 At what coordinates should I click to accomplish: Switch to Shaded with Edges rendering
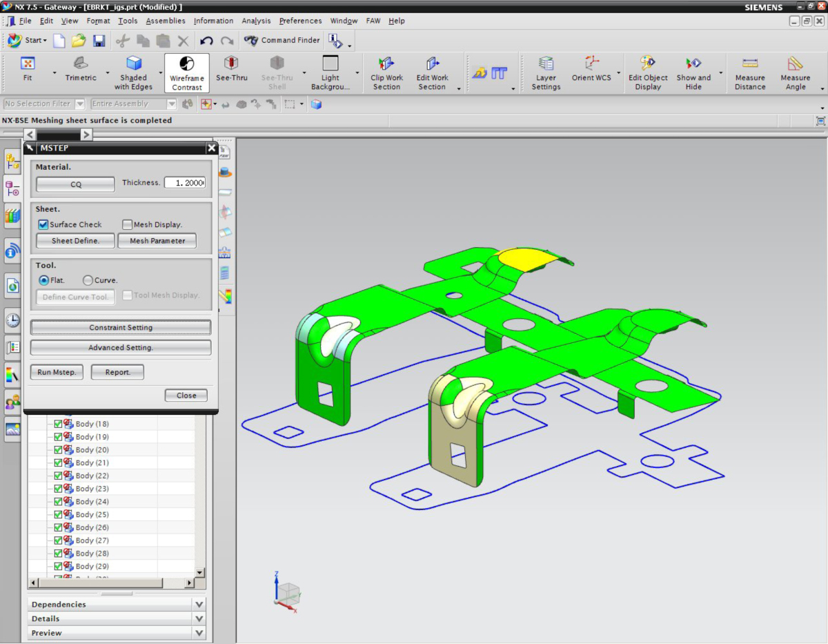pos(134,64)
